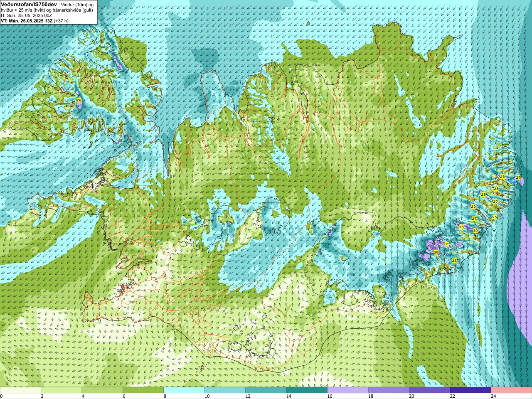The width and height of the screenshot is (532, 399).
Task: Click the legend tick label 0
Action: click(x=1, y=397)
